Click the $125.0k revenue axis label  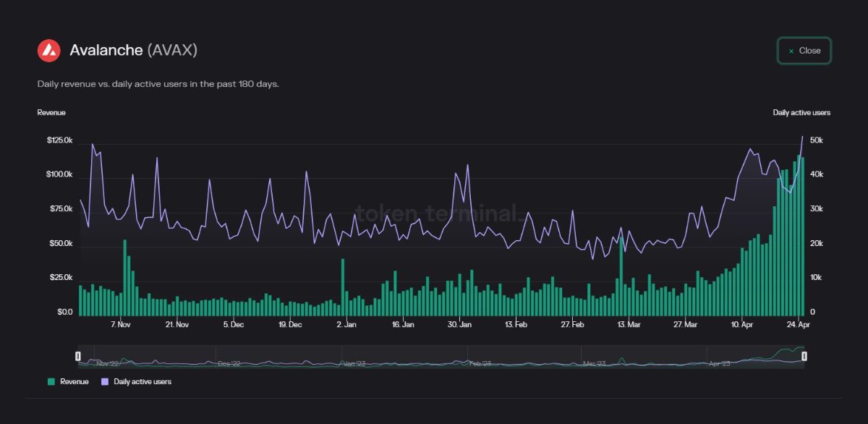tap(59, 140)
